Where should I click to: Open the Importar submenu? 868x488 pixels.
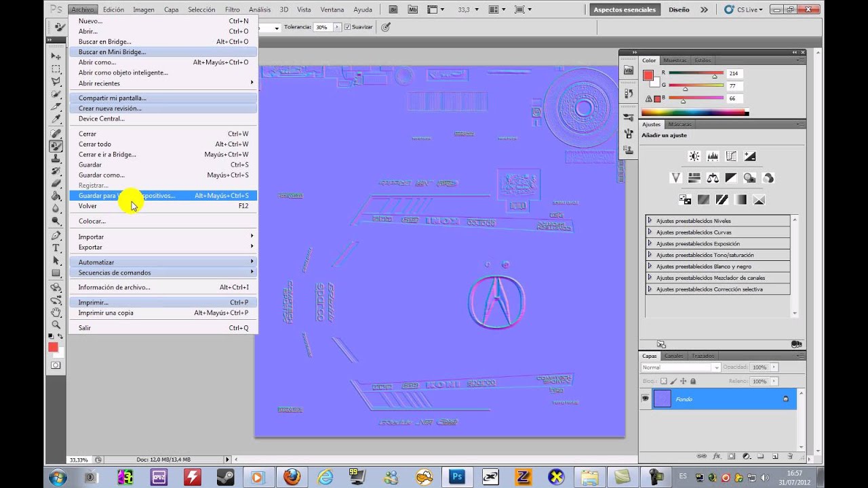[x=163, y=237]
